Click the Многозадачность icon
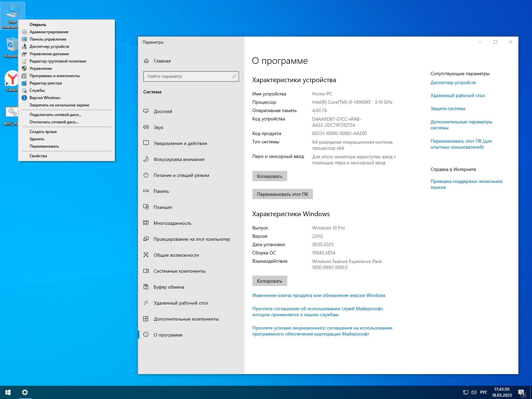The width and height of the screenshot is (532, 399). pos(146,223)
